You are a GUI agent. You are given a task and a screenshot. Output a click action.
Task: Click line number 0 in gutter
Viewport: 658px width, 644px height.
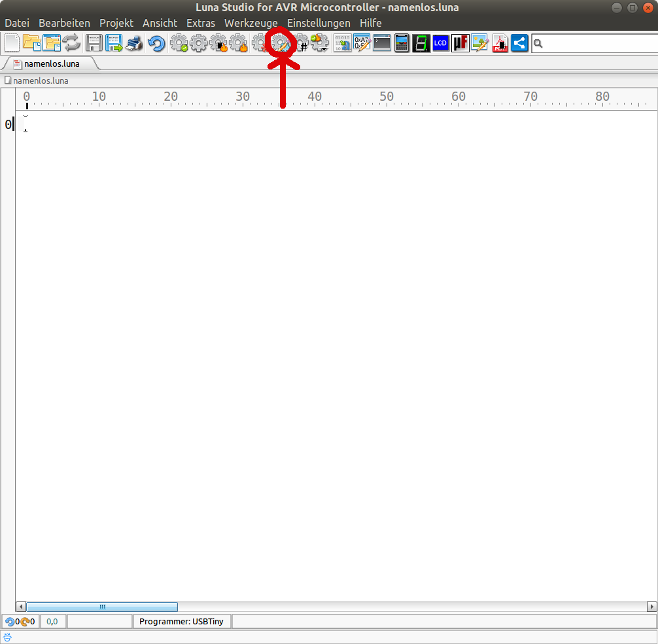(8, 124)
